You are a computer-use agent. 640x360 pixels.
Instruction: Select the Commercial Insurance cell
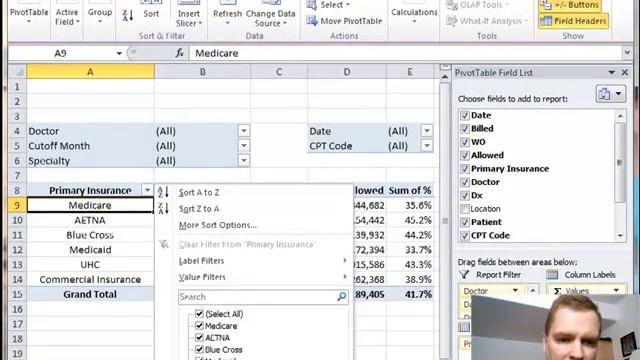(x=90, y=280)
